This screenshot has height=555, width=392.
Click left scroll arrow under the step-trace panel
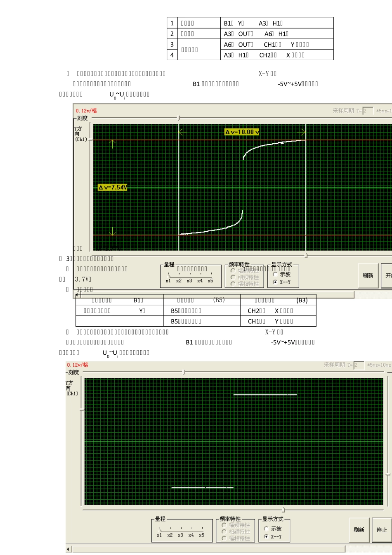pyautogui.click(x=69, y=549)
